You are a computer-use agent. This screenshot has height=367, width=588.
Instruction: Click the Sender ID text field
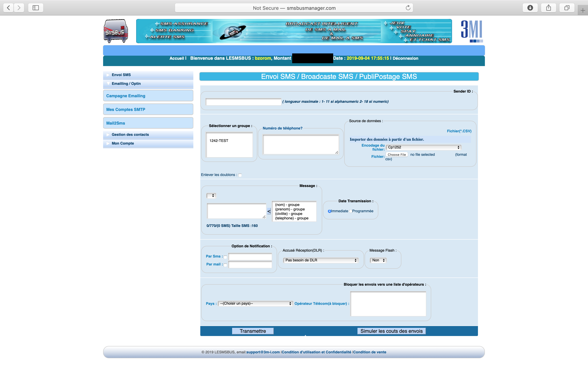click(243, 102)
